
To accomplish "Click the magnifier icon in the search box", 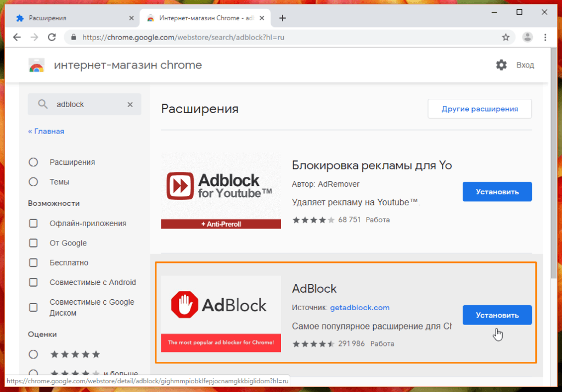I will coord(43,104).
